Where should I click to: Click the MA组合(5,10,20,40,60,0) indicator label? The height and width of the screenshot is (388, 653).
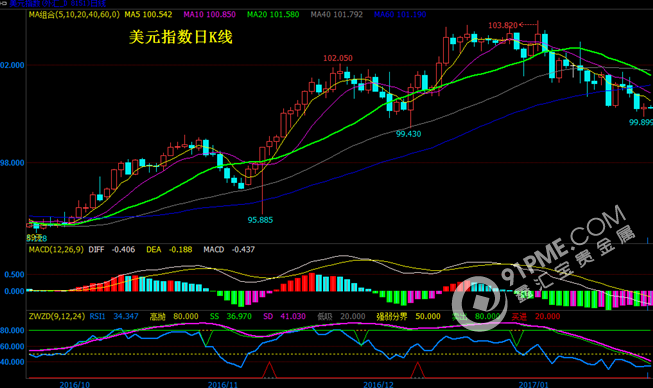pyautogui.click(x=74, y=15)
